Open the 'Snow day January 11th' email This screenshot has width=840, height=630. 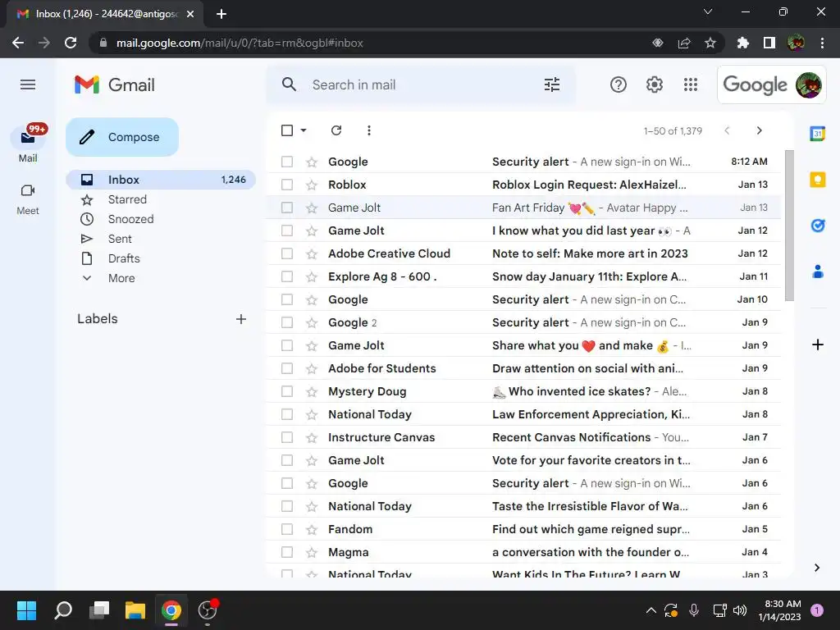[x=523, y=276]
